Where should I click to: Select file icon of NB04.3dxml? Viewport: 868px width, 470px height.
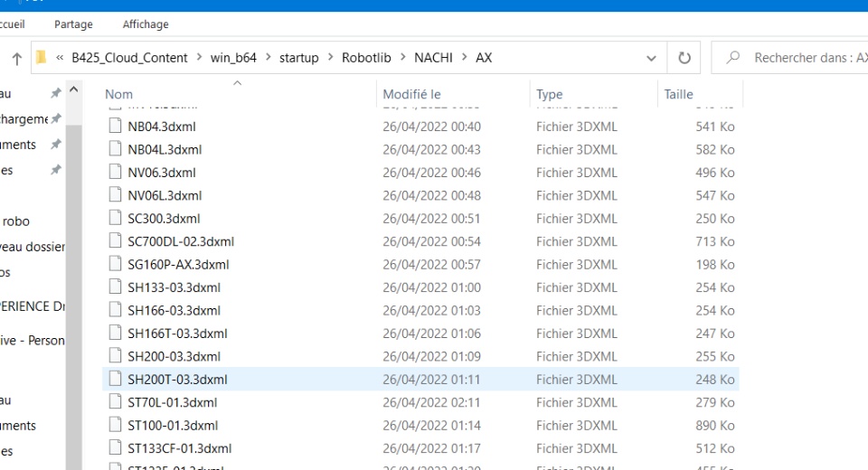pos(115,126)
